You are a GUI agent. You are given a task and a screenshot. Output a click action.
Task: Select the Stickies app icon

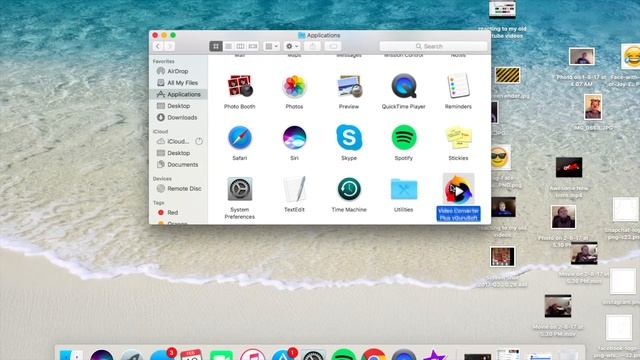[458, 138]
